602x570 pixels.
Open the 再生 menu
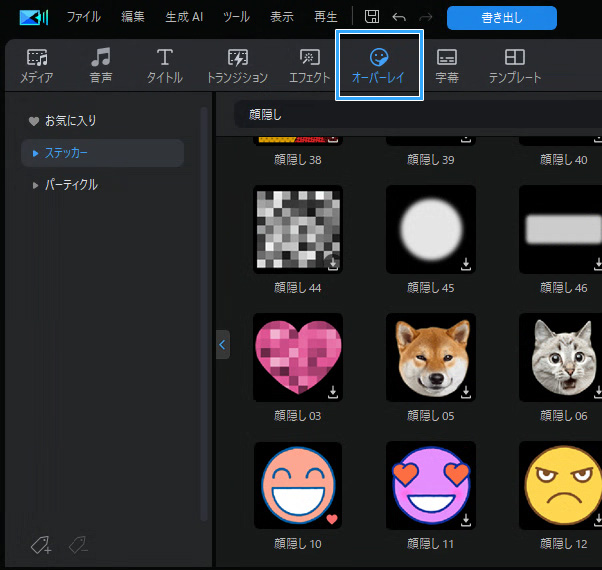pyautogui.click(x=326, y=17)
